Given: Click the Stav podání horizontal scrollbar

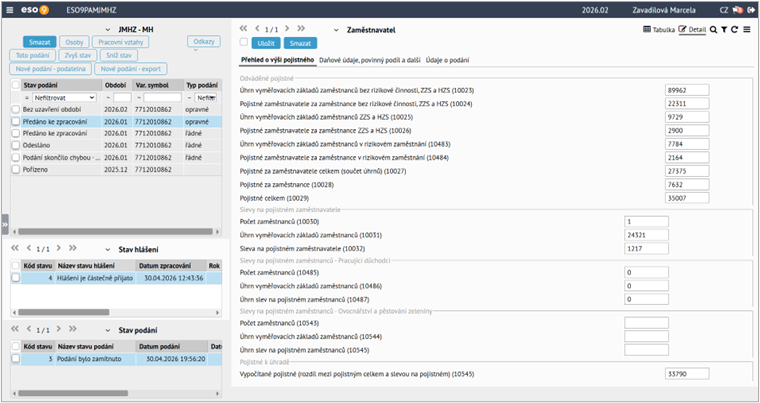Looking at the screenshot, I should pos(73,393).
